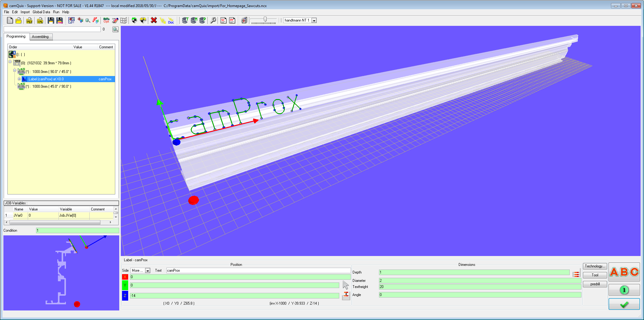The height and width of the screenshot is (320, 644).
Task: Collapse the first 1000.0mm cut node
Action: coord(14,70)
